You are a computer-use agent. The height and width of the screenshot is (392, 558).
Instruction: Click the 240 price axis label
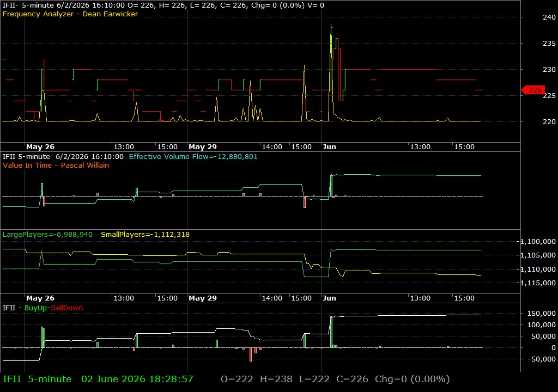[549, 17]
